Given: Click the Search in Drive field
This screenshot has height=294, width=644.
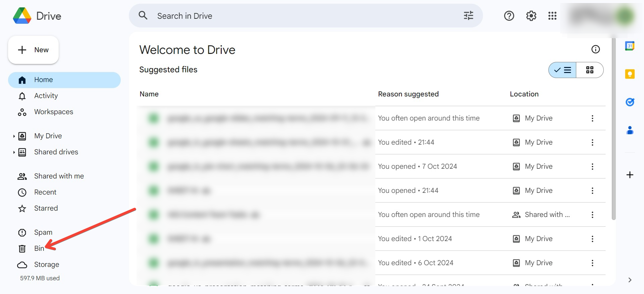Looking at the screenshot, I should 302,16.
